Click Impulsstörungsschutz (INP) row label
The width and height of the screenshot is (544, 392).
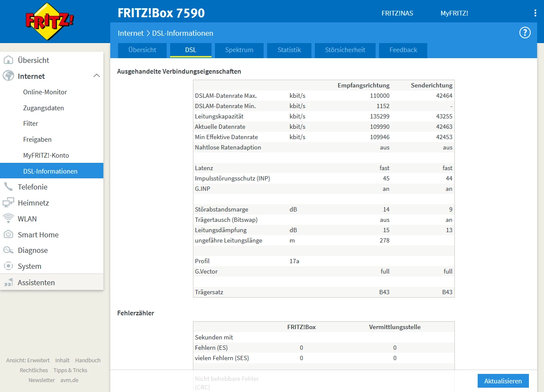pos(233,178)
